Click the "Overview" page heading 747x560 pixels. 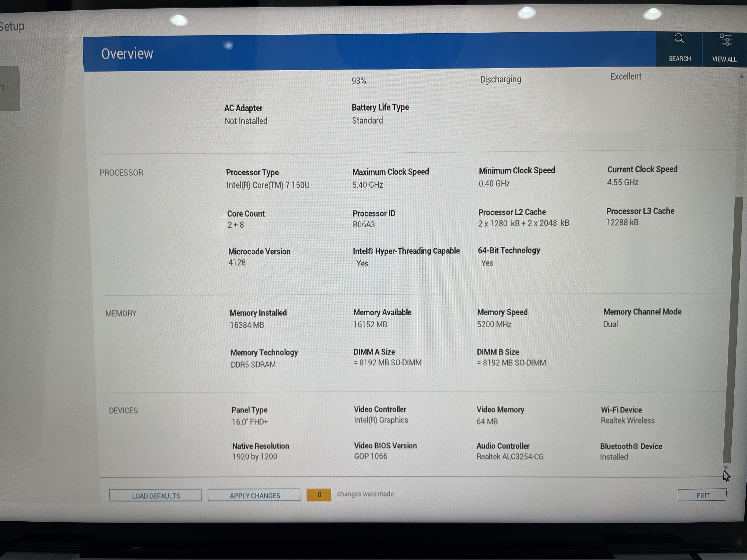pyautogui.click(x=127, y=54)
